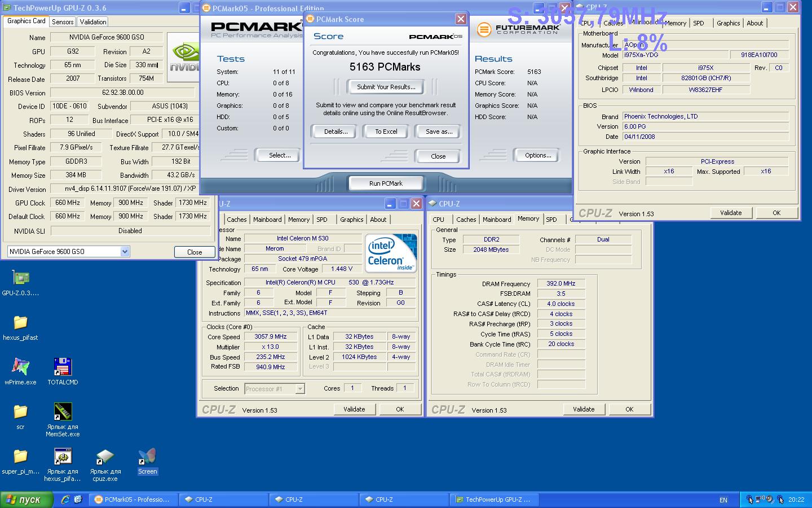Click Validate in the Celeron CPU-Z window

tap(354, 409)
